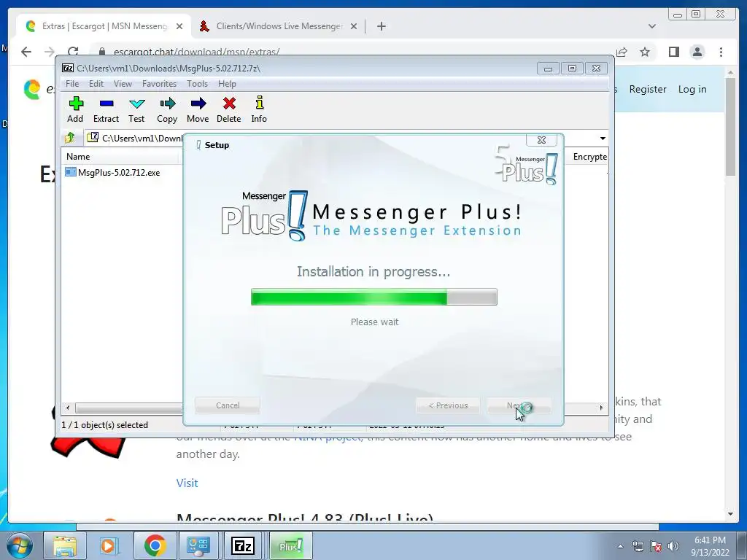Switch to 7-Zip taskbar button
The width and height of the screenshot is (747, 560).
pyautogui.click(x=242, y=545)
